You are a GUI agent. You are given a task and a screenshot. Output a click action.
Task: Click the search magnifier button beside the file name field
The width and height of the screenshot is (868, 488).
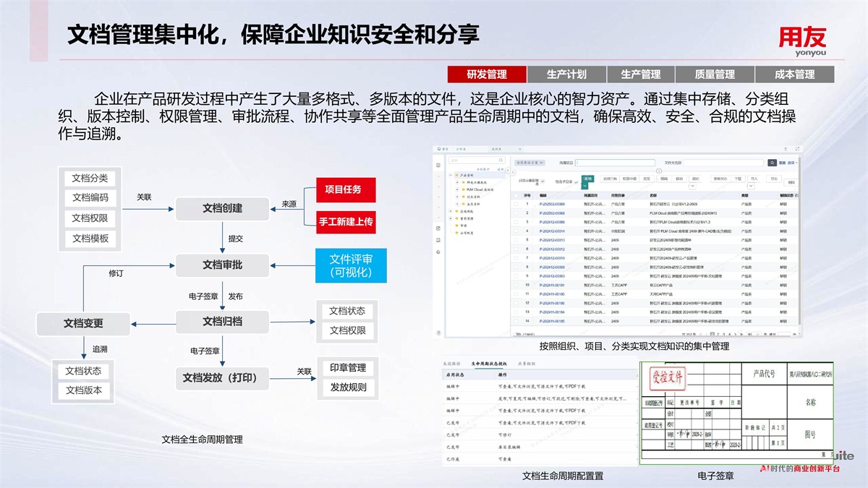[x=773, y=163]
